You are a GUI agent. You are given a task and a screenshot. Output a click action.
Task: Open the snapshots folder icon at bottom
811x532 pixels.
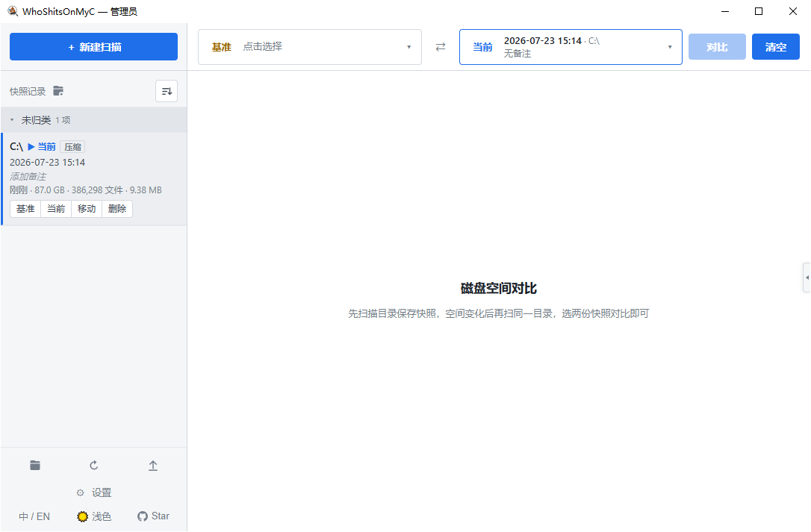pyautogui.click(x=35, y=466)
